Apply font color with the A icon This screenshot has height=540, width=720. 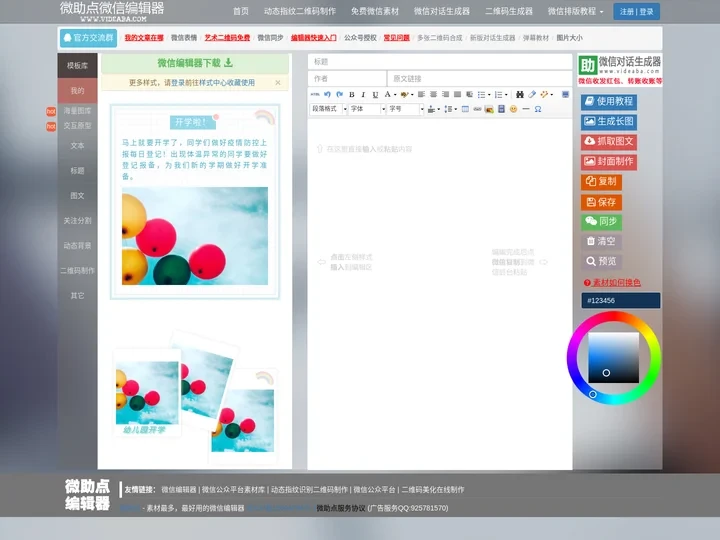(388, 94)
